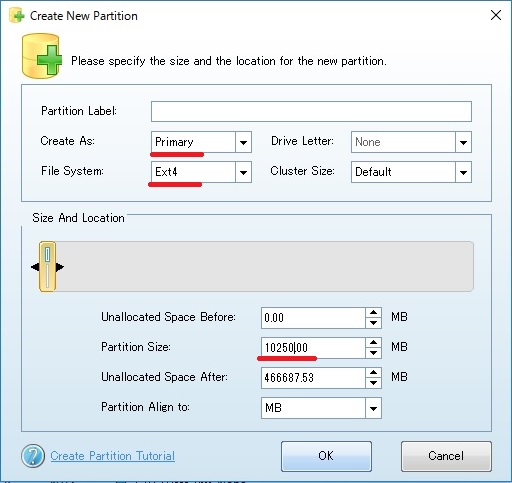
Task: Close the Create New Partition dialog
Action: [x=496, y=15]
